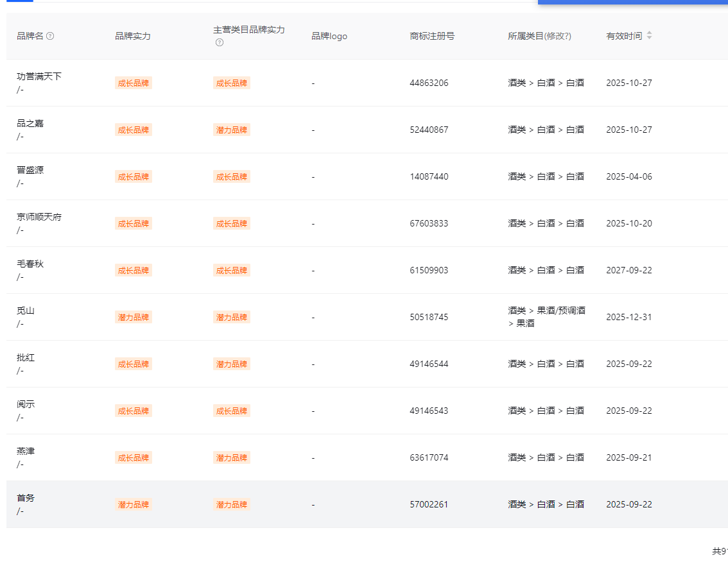Click the 潜力品牌 tag in 燕津 row
The height and width of the screenshot is (562, 728).
(x=231, y=457)
